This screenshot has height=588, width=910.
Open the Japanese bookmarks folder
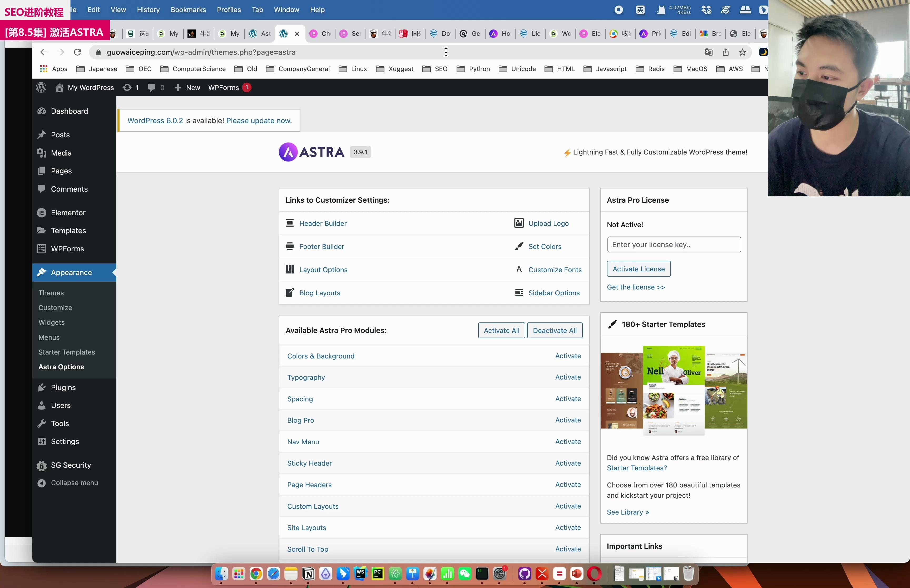click(97, 69)
